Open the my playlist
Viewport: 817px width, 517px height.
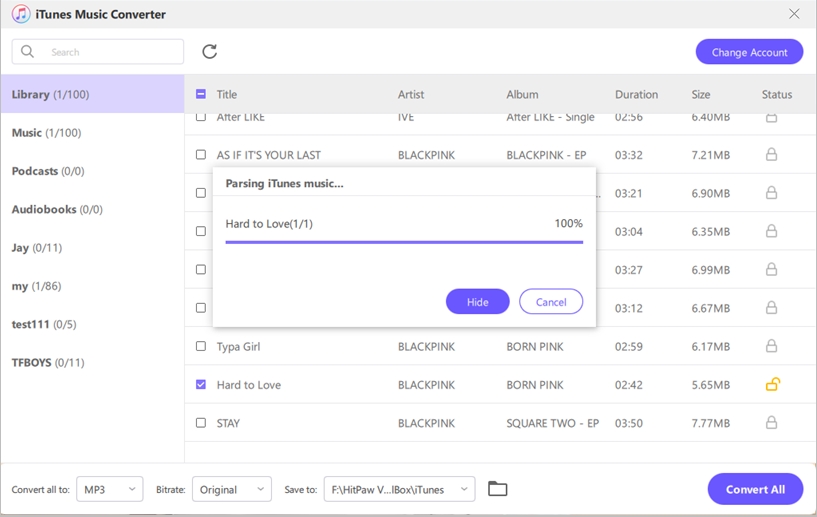[x=92, y=286]
